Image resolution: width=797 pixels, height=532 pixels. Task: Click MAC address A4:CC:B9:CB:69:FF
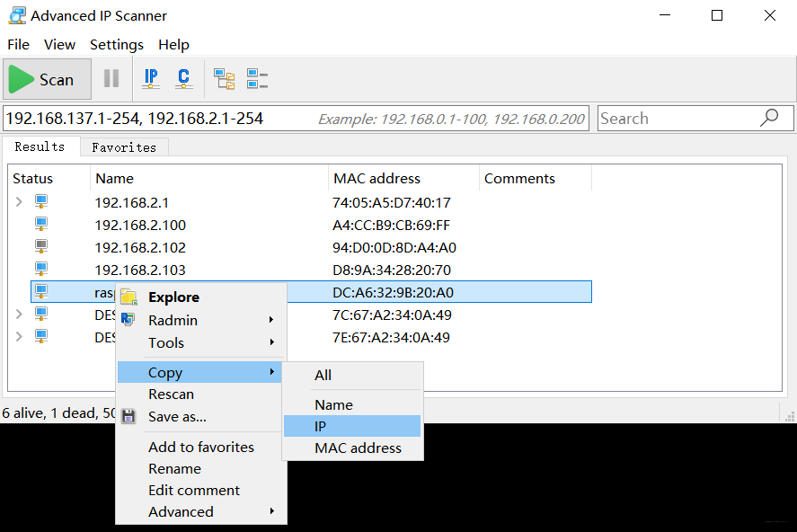coord(392,225)
